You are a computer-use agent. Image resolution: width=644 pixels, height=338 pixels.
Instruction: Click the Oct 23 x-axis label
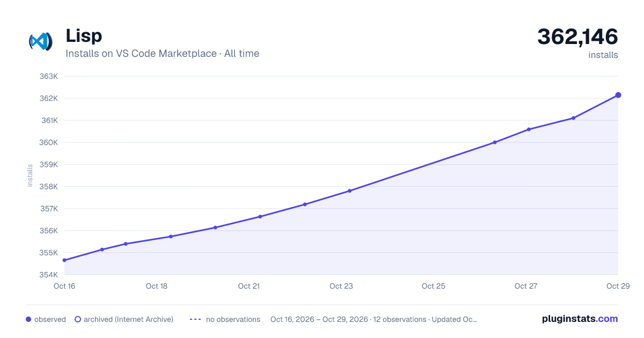coord(341,286)
